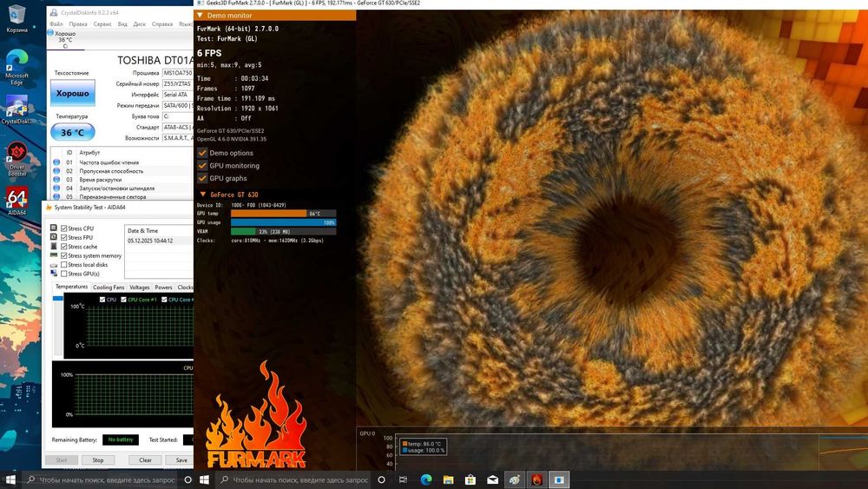868x489 pixels.
Task: Click the RAM module icon beside Stress system memory
Action: tap(54, 255)
